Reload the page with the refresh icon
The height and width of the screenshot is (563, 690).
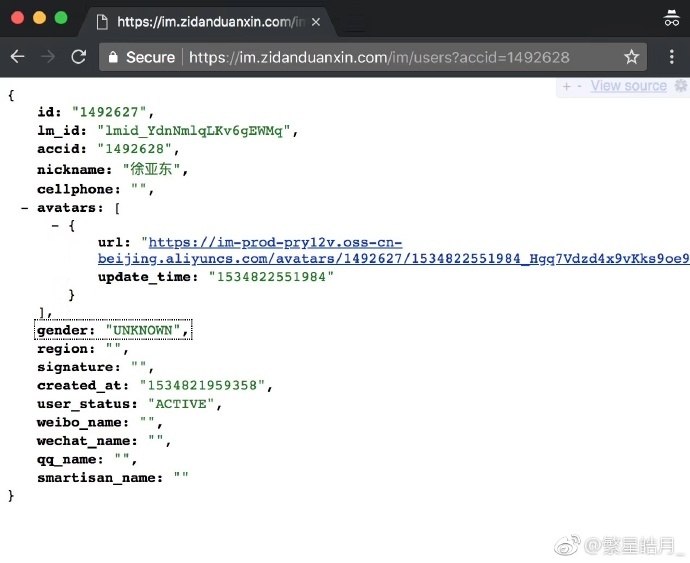coord(79,57)
